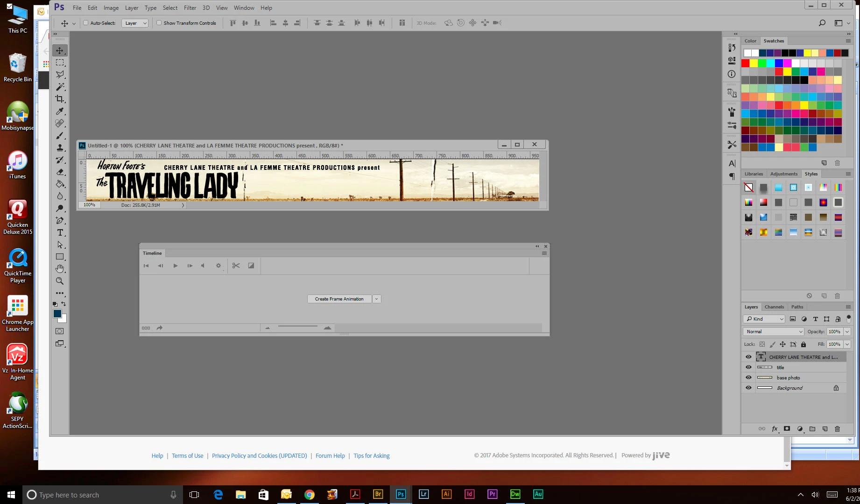The height and width of the screenshot is (504, 860).
Task: Pick the pure red swatch in Swatches
Action: click(746, 63)
